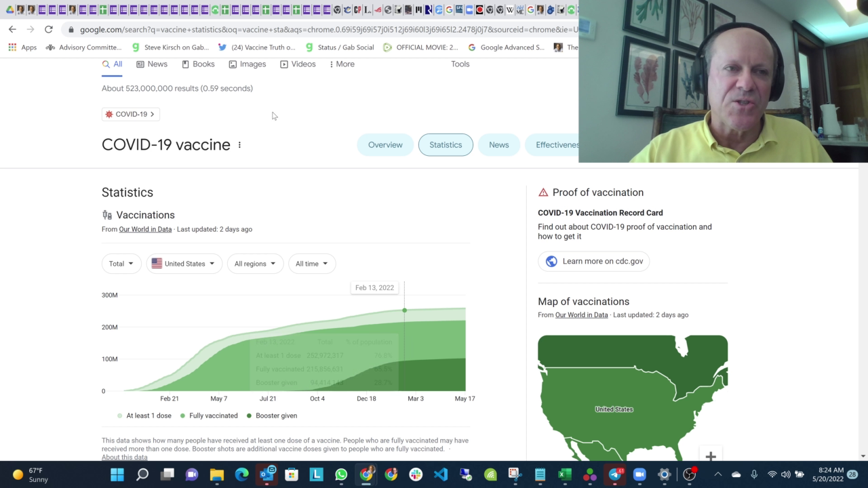Toggle the 'At least 1 dose' legend item
The image size is (868, 488).
pyautogui.click(x=144, y=415)
